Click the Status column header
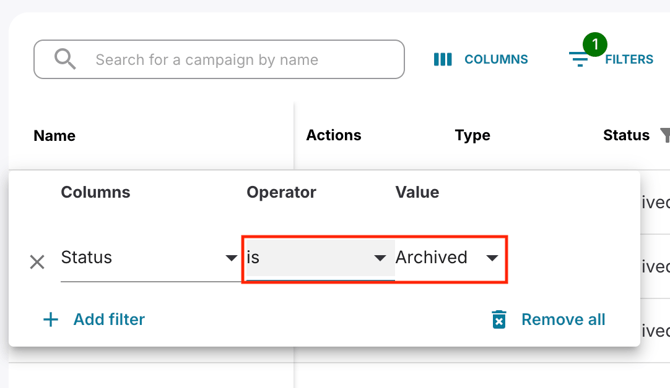The width and height of the screenshot is (670, 388). point(626,135)
